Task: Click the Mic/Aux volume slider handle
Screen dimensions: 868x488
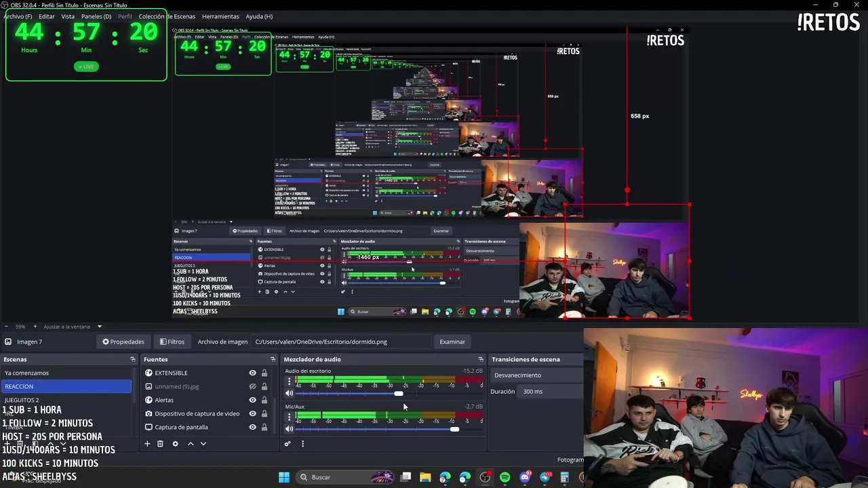Action: click(454, 429)
